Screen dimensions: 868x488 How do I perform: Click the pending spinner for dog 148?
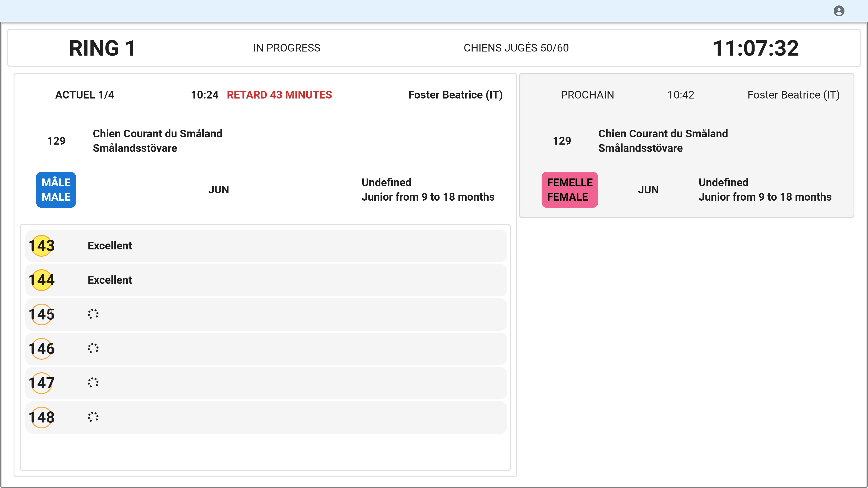tap(93, 417)
